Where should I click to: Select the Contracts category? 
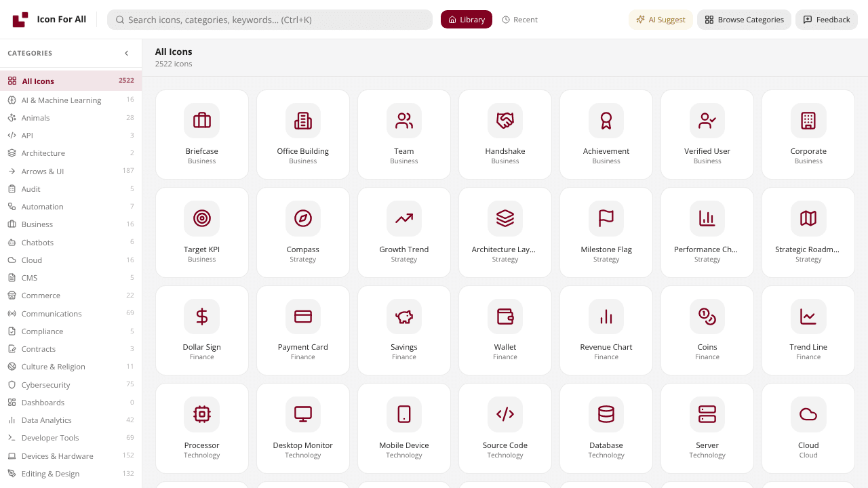click(71, 348)
